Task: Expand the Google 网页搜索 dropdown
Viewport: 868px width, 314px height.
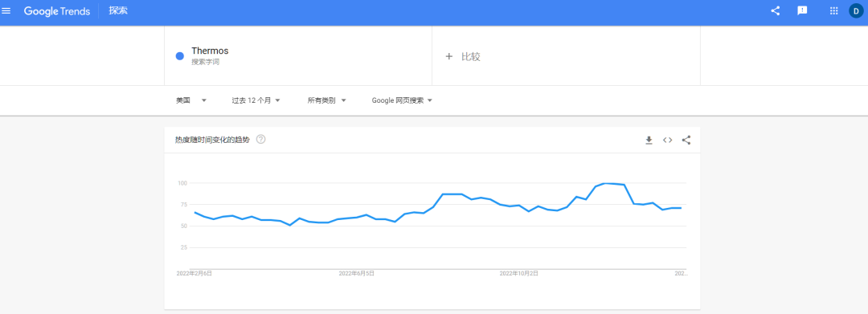Action: click(402, 100)
